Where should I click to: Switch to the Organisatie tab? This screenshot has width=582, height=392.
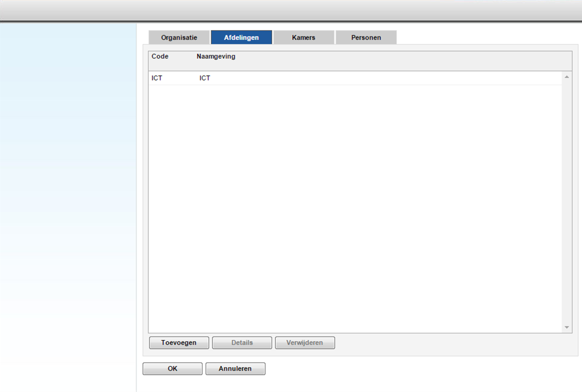tap(179, 38)
